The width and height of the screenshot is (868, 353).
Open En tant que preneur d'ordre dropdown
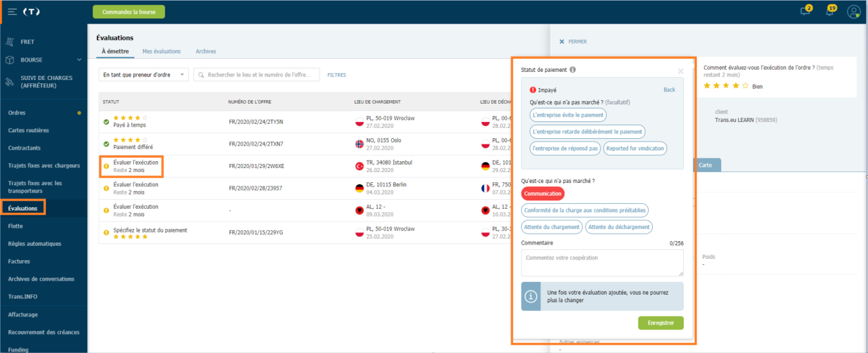click(x=144, y=75)
